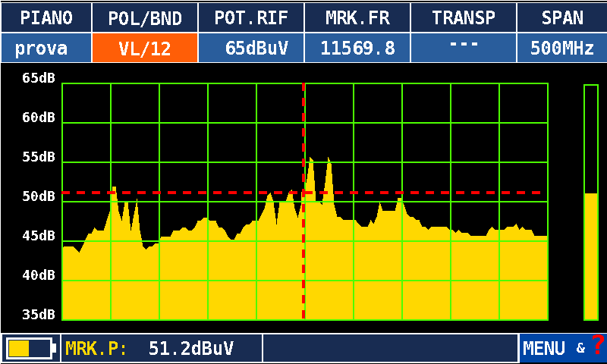Click the 65dB axis label
This screenshot has width=607, height=364.
39,78
